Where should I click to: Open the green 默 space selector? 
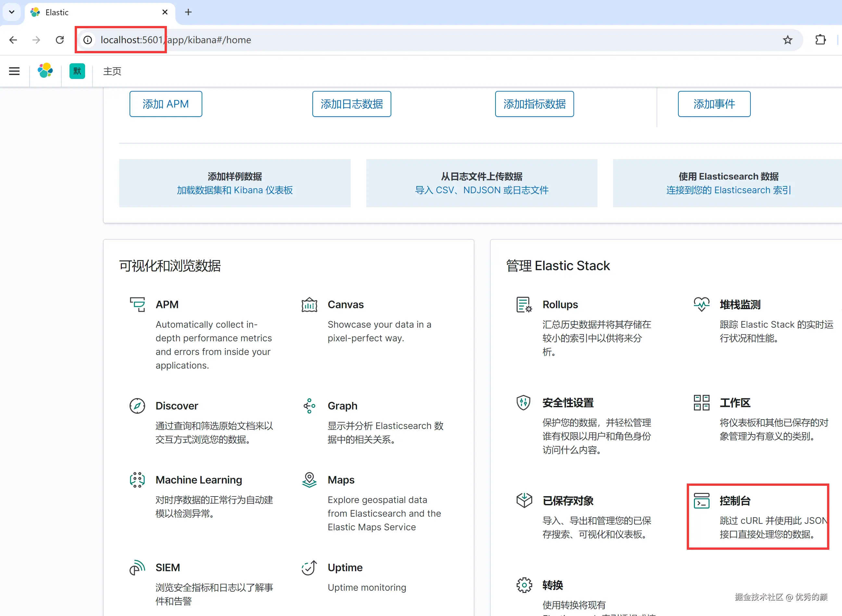tap(77, 71)
